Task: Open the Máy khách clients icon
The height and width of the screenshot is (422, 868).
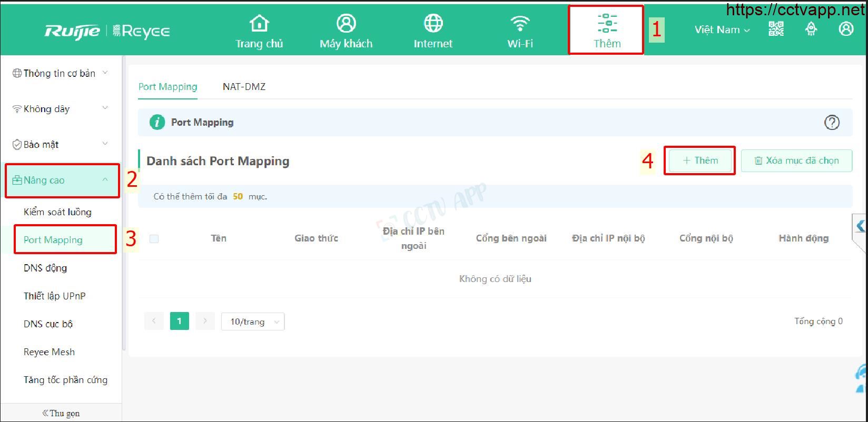Action: tap(346, 24)
